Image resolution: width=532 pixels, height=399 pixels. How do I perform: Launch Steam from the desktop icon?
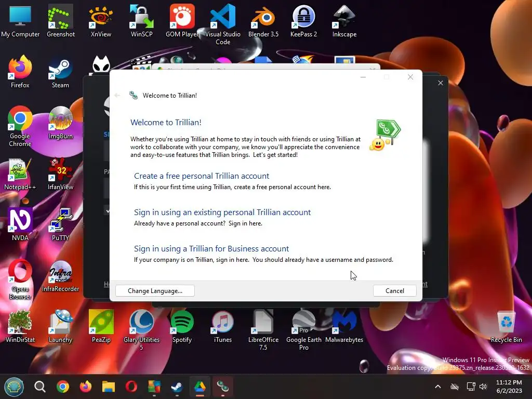(x=60, y=72)
